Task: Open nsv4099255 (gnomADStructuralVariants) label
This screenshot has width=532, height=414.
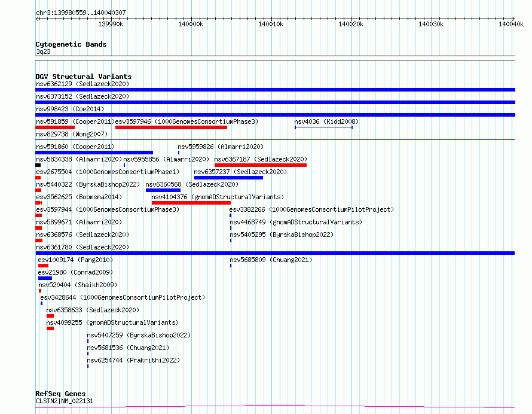Action: click(x=112, y=322)
